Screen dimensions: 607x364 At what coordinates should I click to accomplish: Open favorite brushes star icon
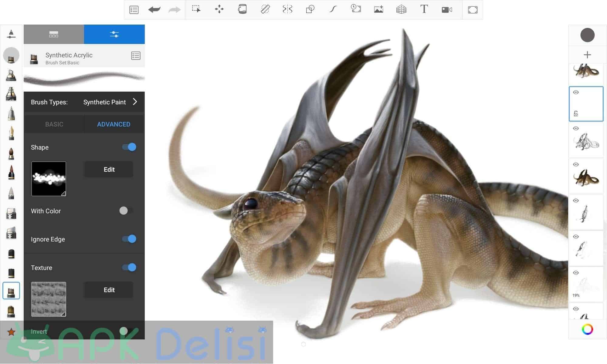click(x=11, y=332)
